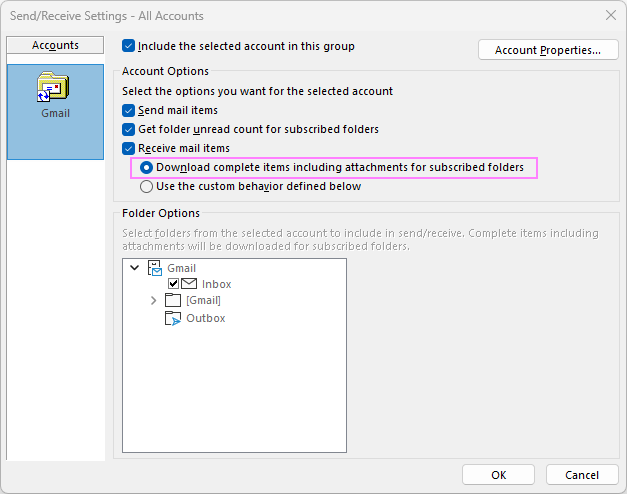The height and width of the screenshot is (494, 627).
Task: Select the Inbox label in folder tree
Action: (x=216, y=284)
